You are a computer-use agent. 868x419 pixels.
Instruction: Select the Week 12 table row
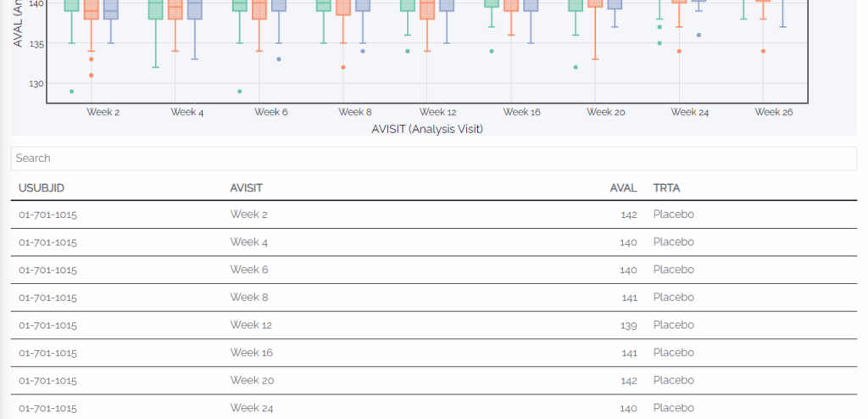coord(433,326)
